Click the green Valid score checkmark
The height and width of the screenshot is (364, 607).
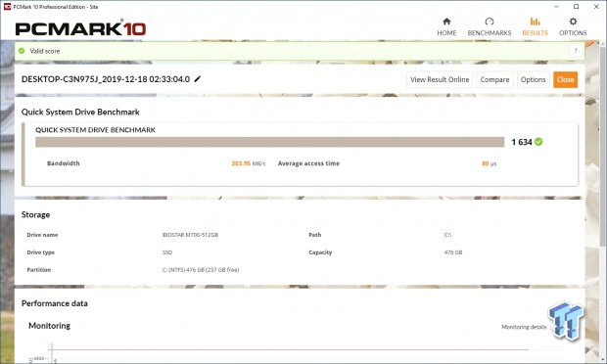(22, 51)
